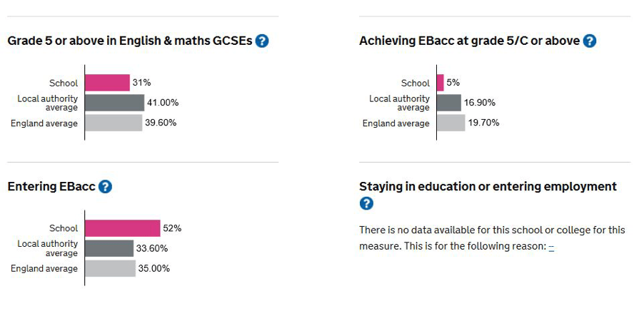This screenshot has width=644, height=311.
Task: Click the 'Achieving EBacc at grade 5/C or above' heading
Action: pos(469,41)
